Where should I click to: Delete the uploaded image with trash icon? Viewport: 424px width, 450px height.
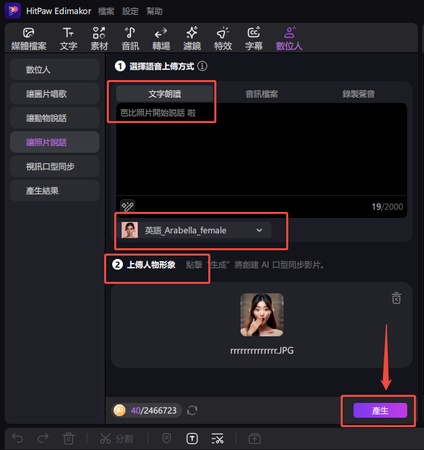pyautogui.click(x=396, y=298)
